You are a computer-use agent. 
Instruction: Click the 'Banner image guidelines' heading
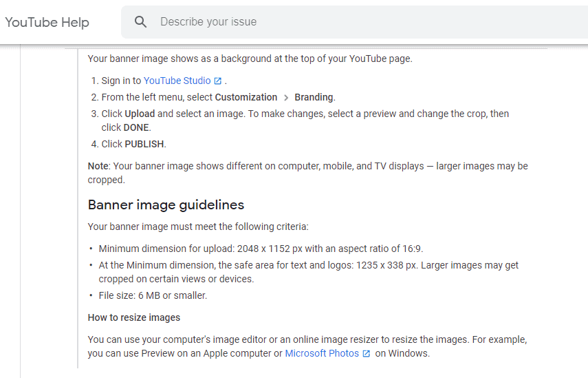point(166,204)
